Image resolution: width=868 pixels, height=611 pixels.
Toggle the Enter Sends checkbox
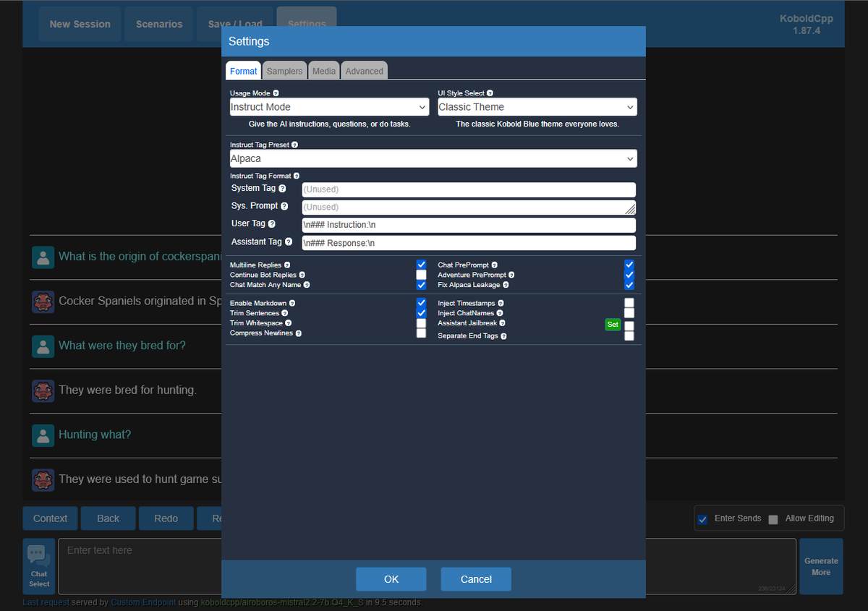[x=702, y=519]
